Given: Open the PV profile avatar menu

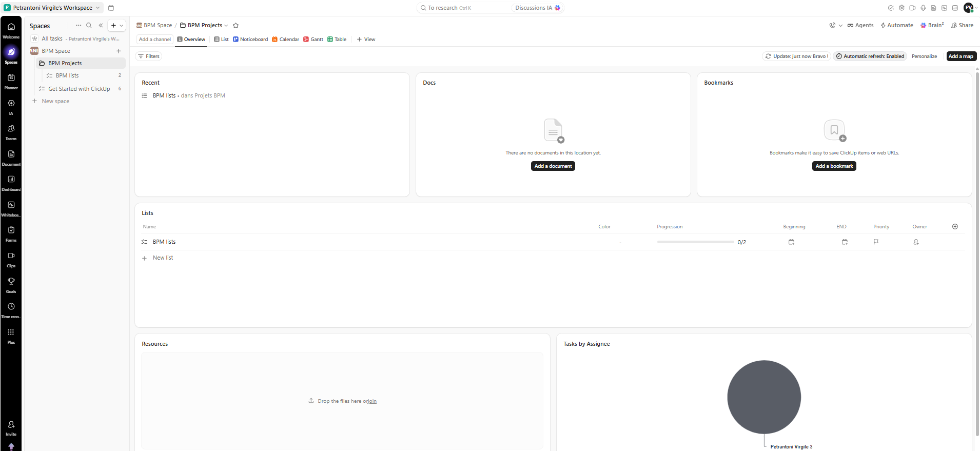Looking at the screenshot, I should (969, 8).
